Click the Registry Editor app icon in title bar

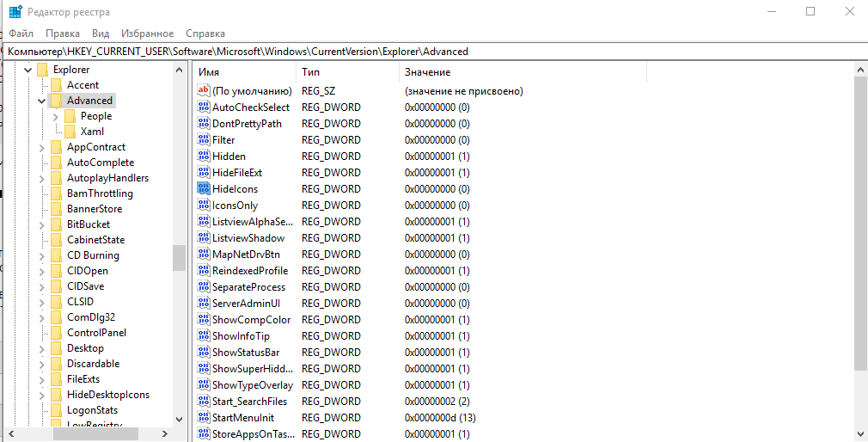[x=15, y=12]
